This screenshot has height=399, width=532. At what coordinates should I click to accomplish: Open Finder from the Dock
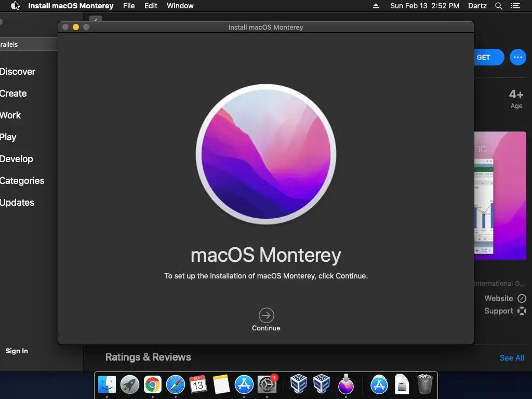(107, 384)
